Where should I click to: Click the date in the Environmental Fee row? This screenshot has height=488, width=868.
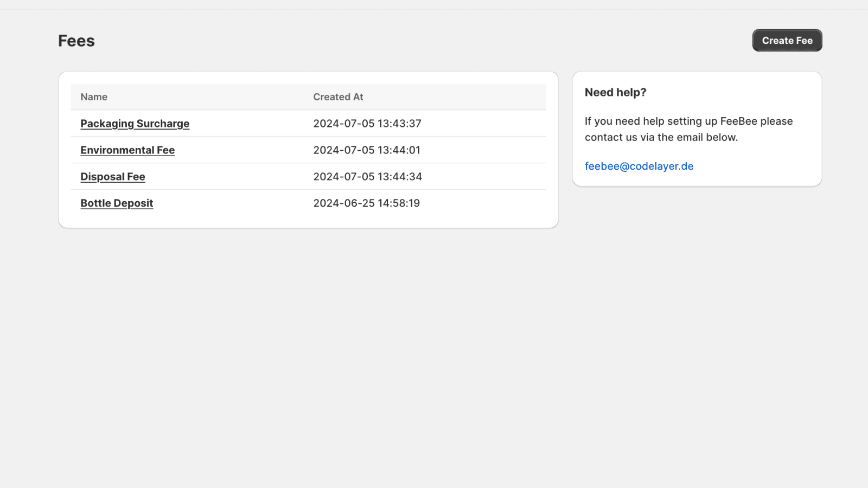(x=344, y=150)
